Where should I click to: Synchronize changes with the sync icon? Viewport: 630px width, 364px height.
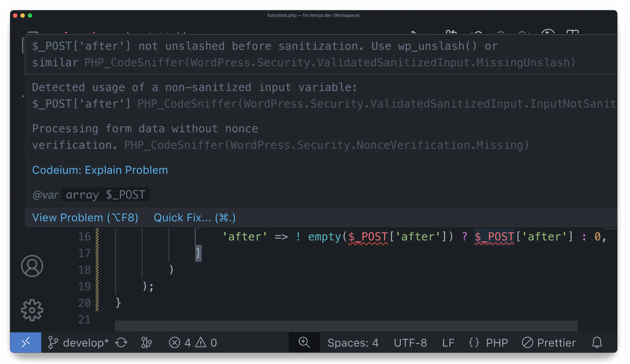121,343
